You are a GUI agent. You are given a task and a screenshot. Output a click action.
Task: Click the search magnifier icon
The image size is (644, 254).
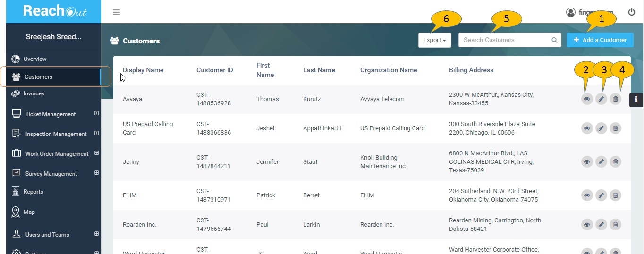[554, 40]
